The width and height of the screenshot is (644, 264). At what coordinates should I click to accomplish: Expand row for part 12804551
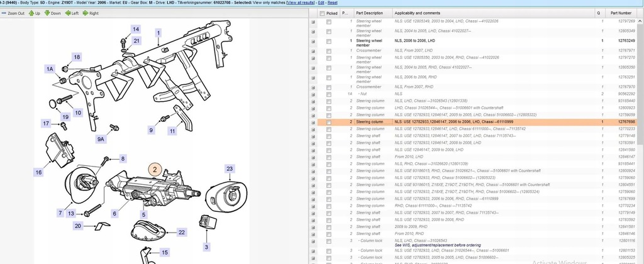coord(313,185)
